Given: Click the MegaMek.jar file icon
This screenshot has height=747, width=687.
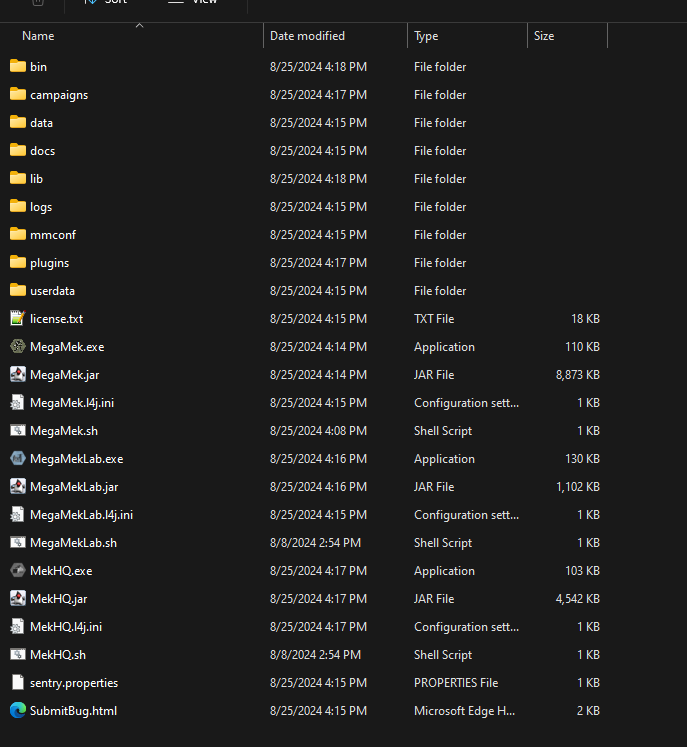Looking at the screenshot, I should tap(18, 374).
